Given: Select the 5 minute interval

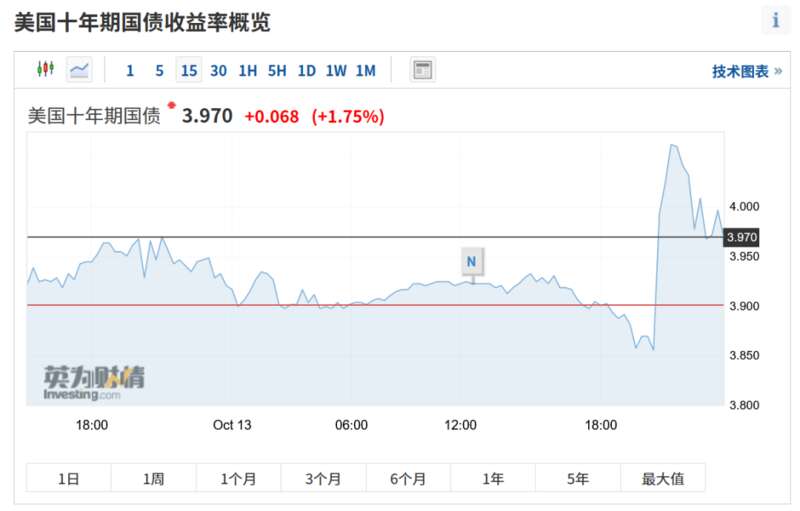Looking at the screenshot, I should (x=160, y=70).
